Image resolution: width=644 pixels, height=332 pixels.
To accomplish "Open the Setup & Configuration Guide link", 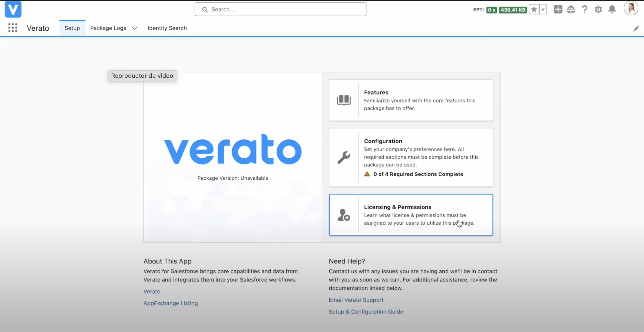I will 366,311.
